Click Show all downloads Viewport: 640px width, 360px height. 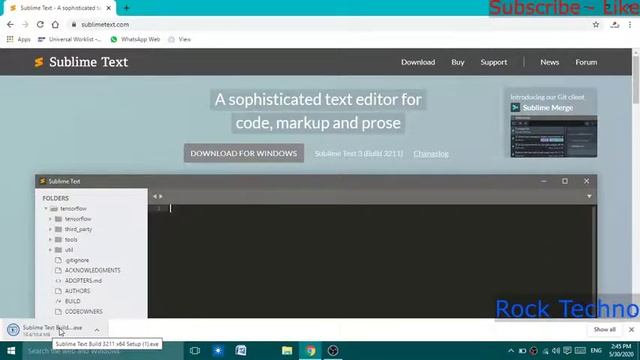click(604, 329)
